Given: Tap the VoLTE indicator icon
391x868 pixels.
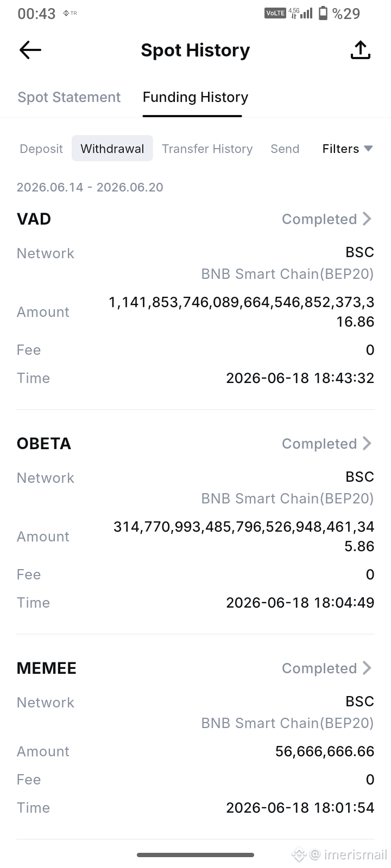Looking at the screenshot, I should (275, 13).
